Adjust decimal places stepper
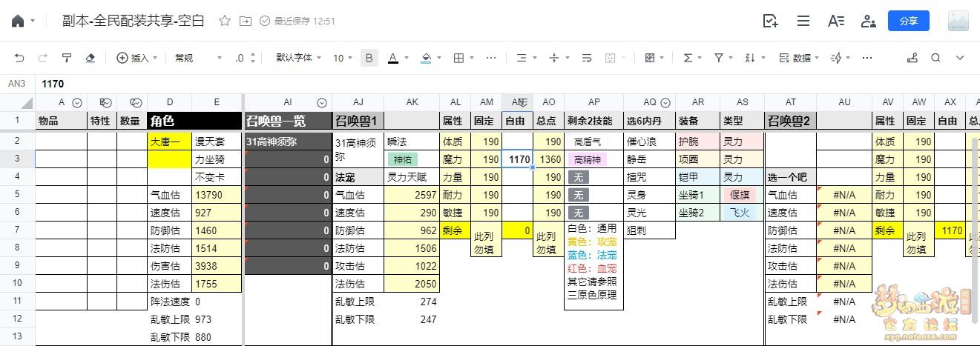This screenshot has width=980, height=346. click(246, 57)
